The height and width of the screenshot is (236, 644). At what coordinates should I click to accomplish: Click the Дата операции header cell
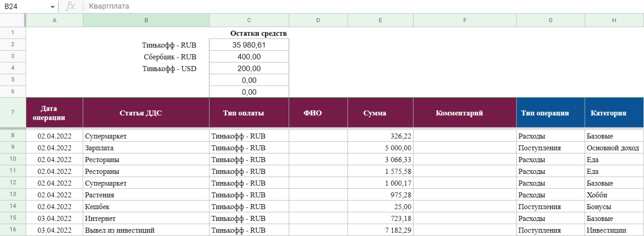click(55, 113)
